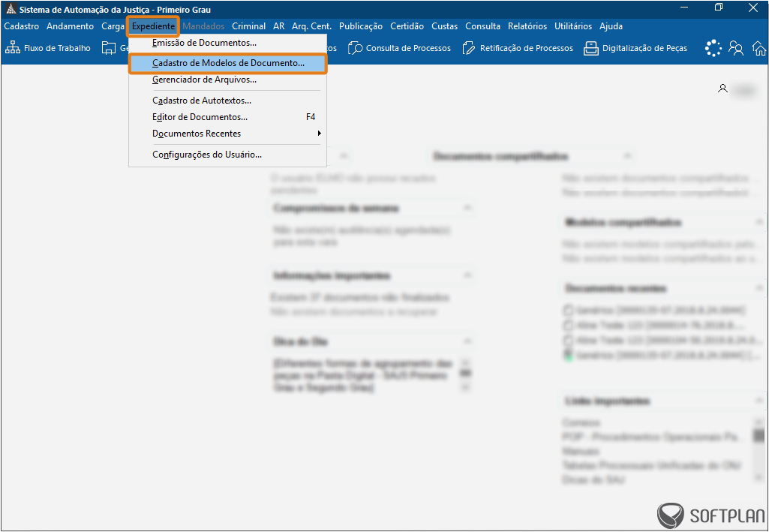The width and height of the screenshot is (769, 532).
Task: Open Gerenciador de Arquivos from the menu
Action: point(227,80)
